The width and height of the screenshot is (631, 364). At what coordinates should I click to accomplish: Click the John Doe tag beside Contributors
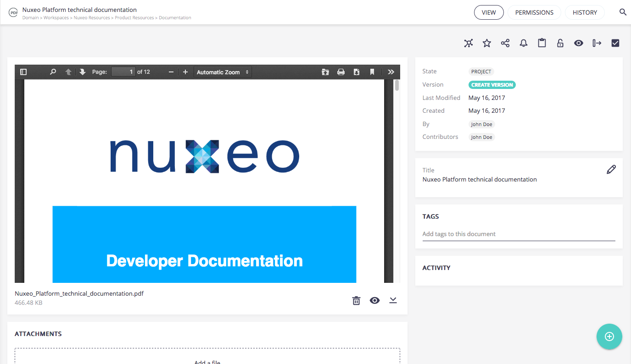[481, 137]
